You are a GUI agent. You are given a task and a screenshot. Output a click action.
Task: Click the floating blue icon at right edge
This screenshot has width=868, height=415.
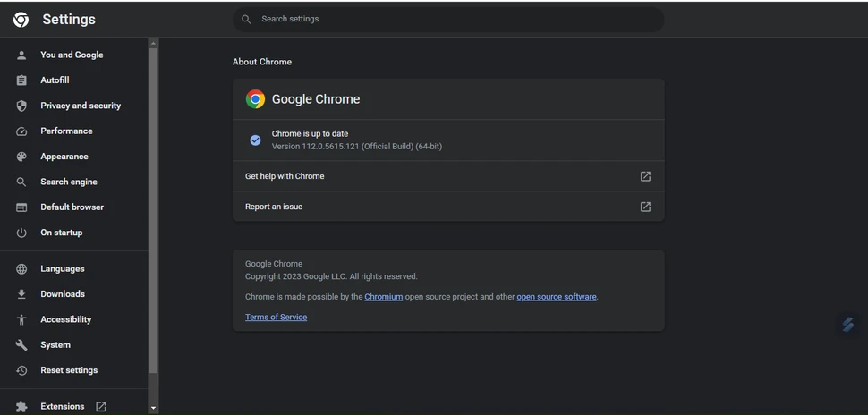point(848,325)
